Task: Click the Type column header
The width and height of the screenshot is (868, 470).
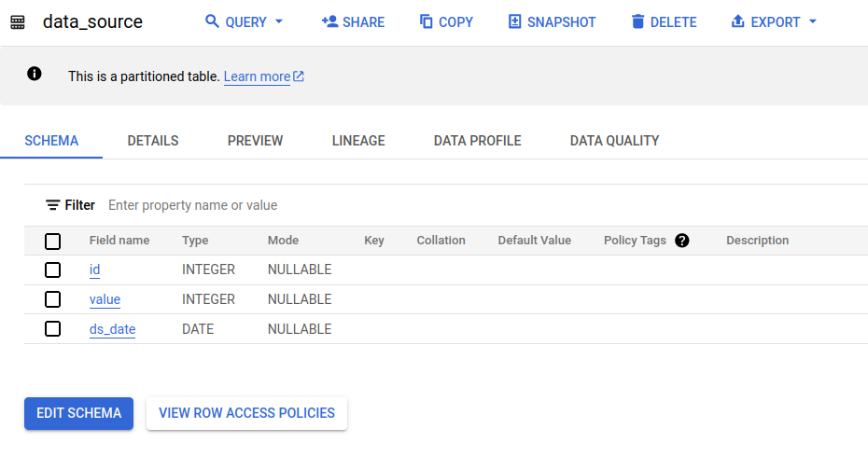Action: pyautogui.click(x=195, y=241)
